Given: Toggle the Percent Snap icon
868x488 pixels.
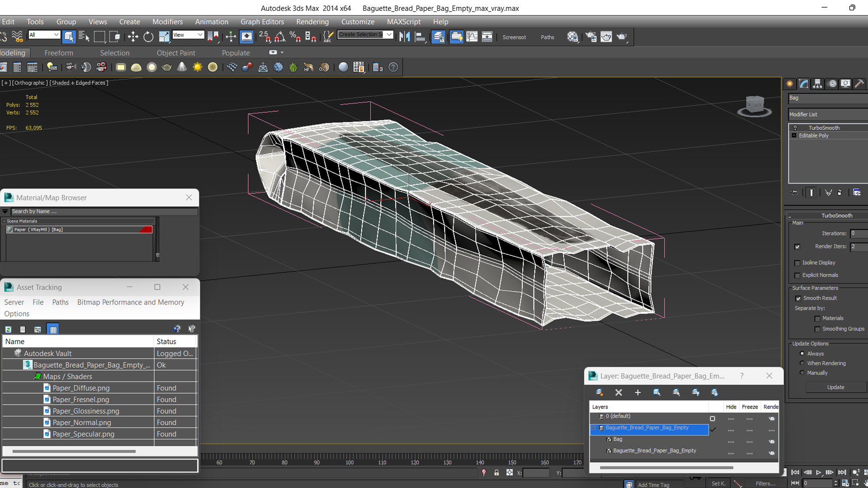Looking at the screenshot, I should [295, 37].
